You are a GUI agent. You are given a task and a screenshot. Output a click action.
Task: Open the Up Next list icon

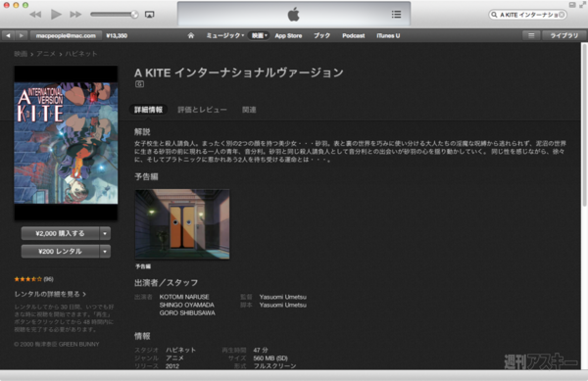396,15
